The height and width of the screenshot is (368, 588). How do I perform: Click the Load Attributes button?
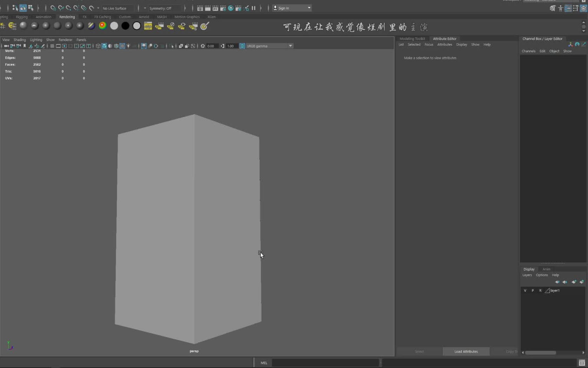tap(466, 352)
